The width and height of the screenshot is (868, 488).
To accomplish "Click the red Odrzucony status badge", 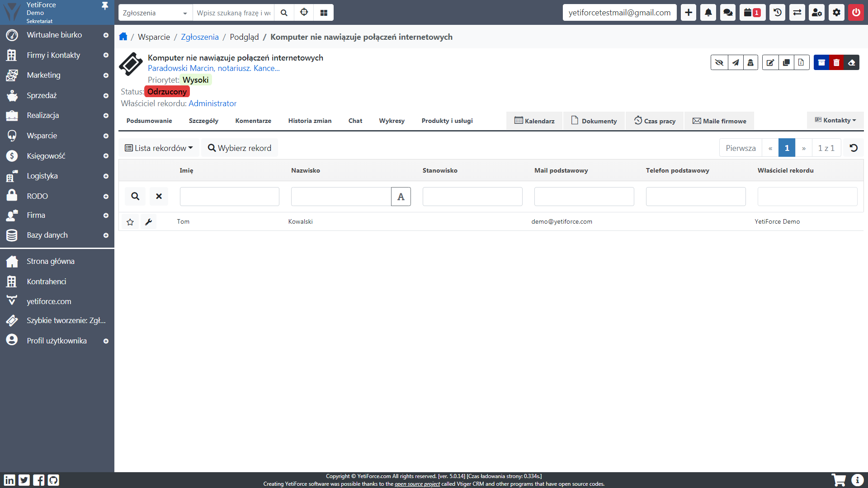I will 167,92.
